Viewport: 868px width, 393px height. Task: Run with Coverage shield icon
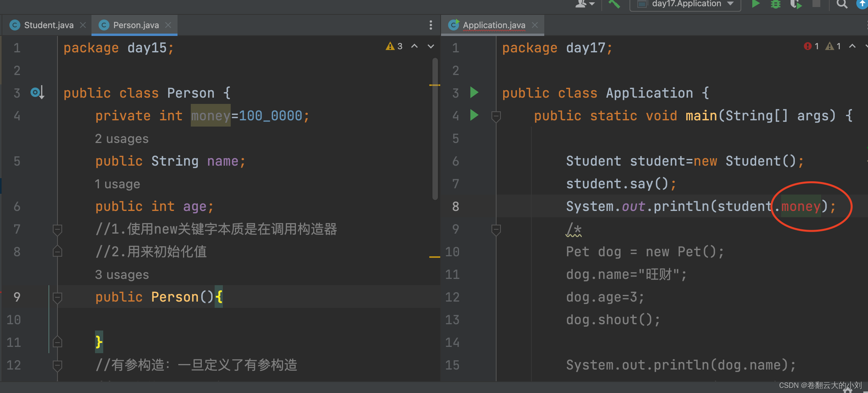[x=796, y=4]
